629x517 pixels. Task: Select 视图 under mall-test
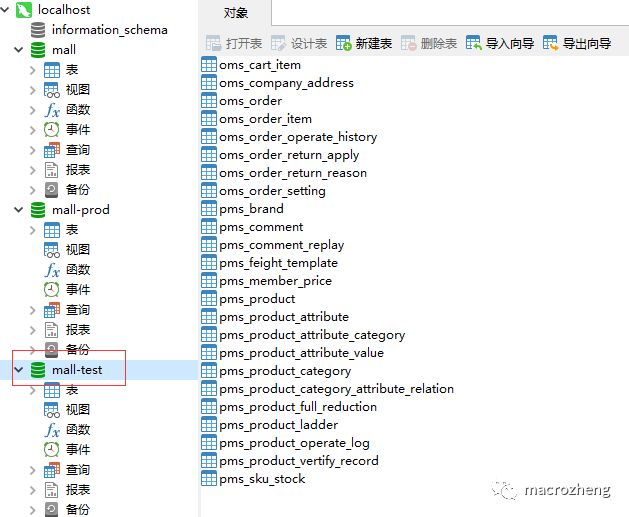(78, 410)
